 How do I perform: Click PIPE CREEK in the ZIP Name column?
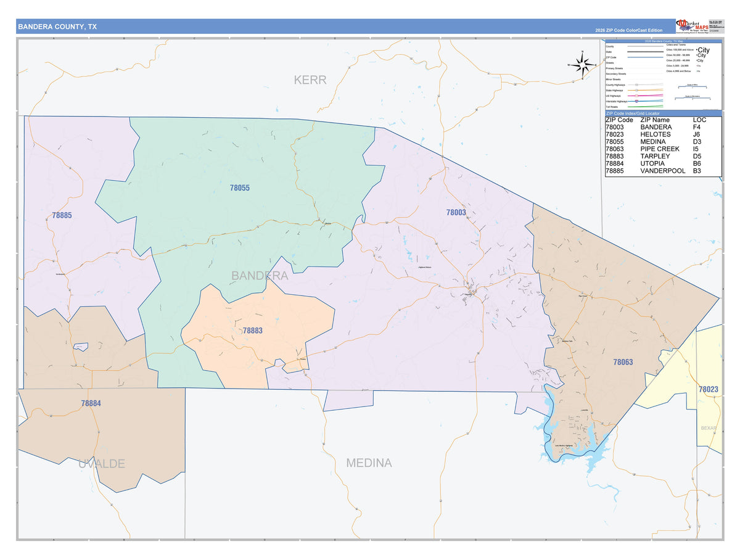click(x=660, y=149)
